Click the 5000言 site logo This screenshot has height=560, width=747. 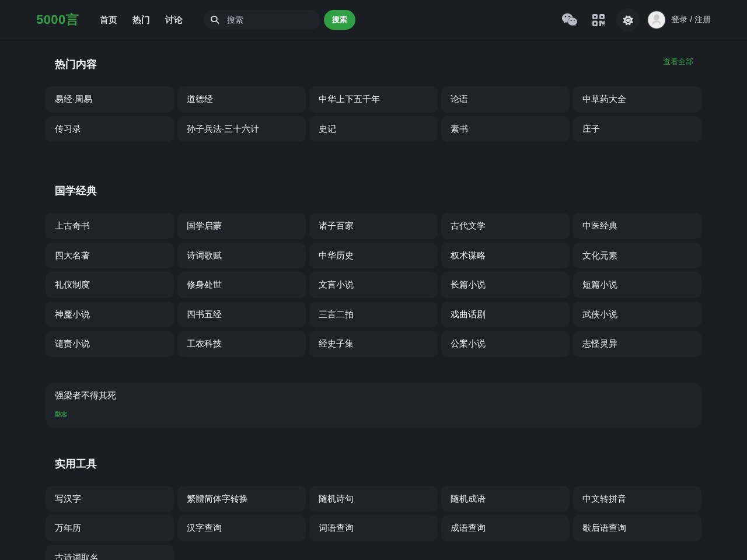tap(57, 20)
